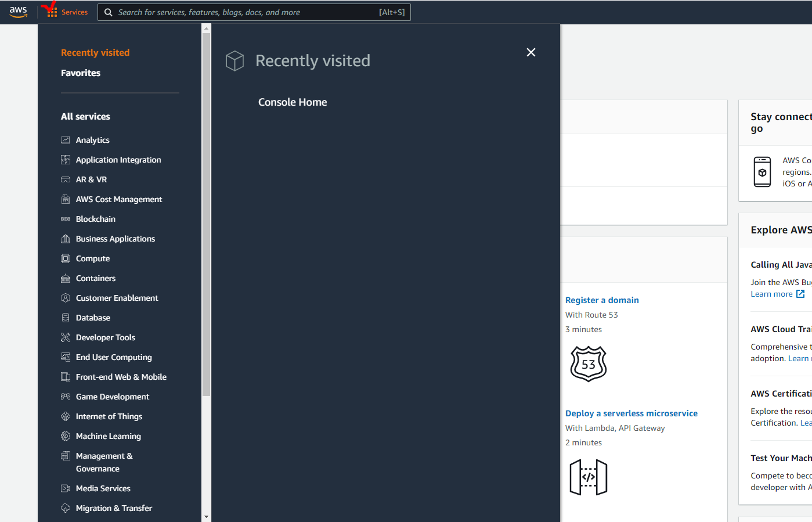The height and width of the screenshot is (522, 812).
Task: Open the Database services category
Action: [x=93, y=318]
